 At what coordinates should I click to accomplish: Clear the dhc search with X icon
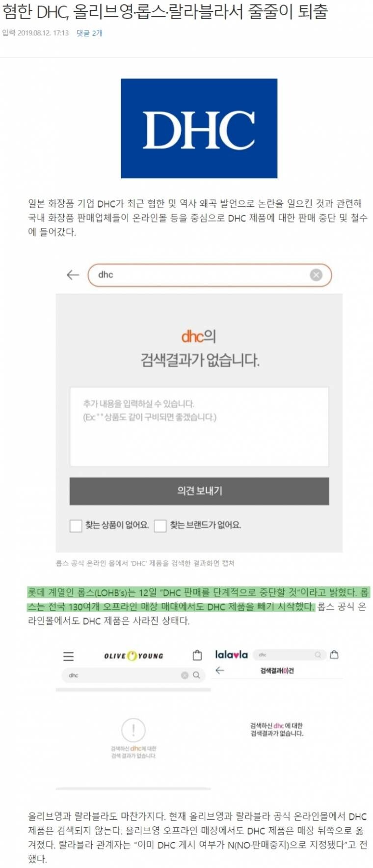click(316, 275)
